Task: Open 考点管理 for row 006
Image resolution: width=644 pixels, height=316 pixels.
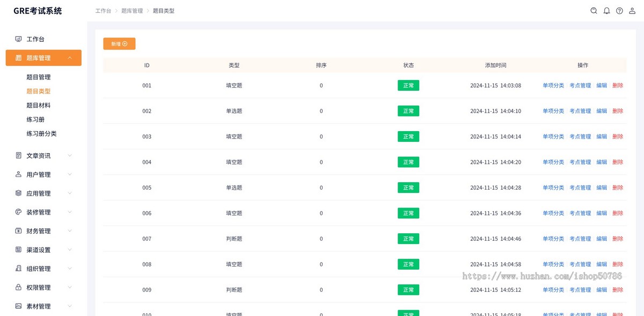Action: click(580, 213)
